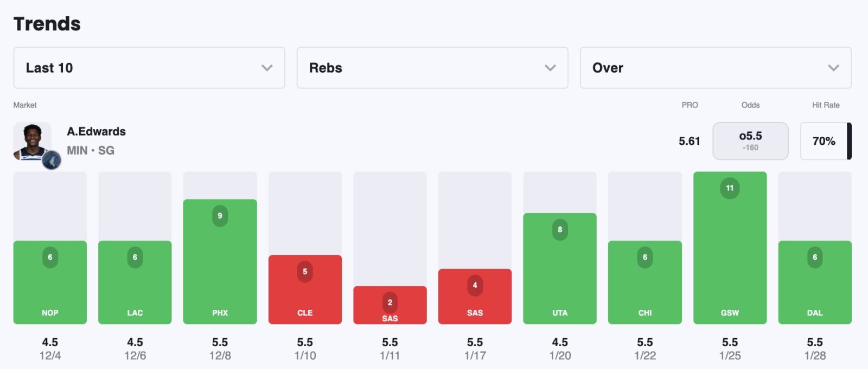The image size is (868, 369).
Task: Open the Last 10 dropdown
Action: tap(149, 68)
